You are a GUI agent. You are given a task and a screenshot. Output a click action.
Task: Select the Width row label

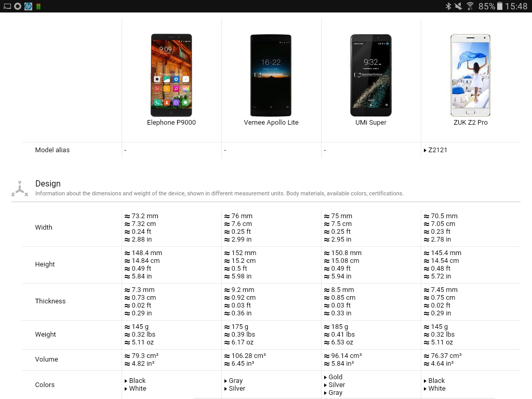(x=44, y=228)
